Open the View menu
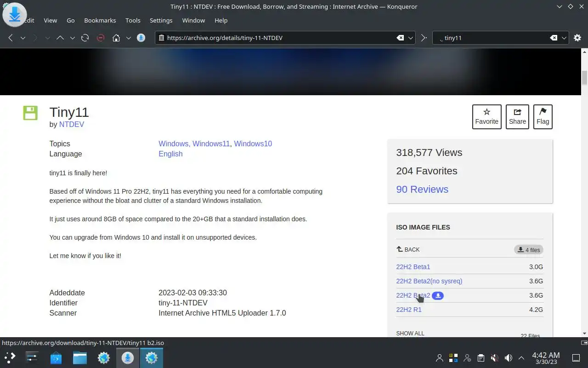Viewport: 588px width, 368px height. click(51, 20)
